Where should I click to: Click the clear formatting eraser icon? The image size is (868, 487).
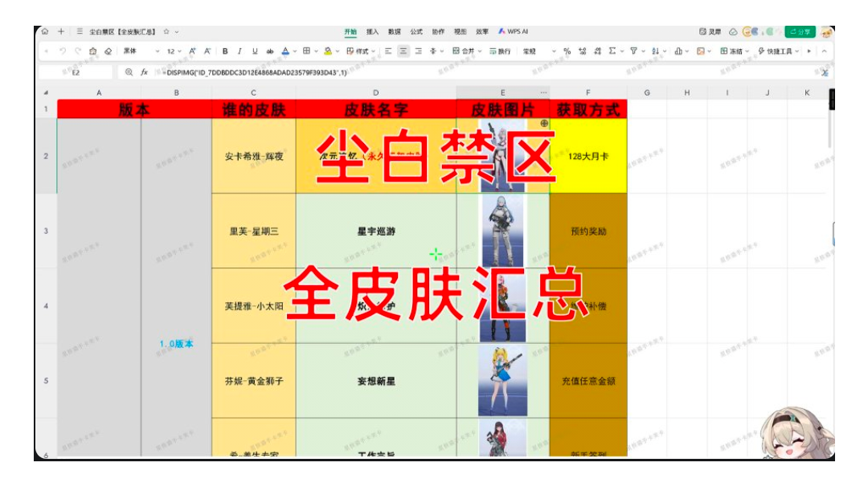point(108,51)
